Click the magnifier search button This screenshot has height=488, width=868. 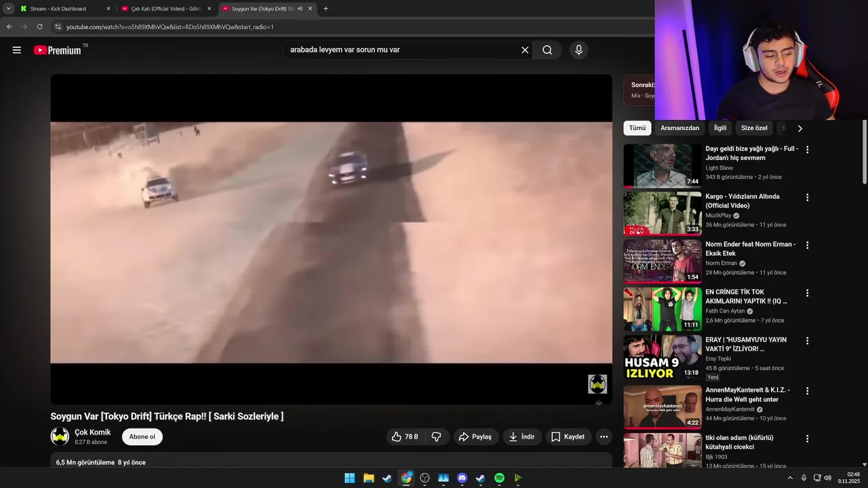[547, 50]
